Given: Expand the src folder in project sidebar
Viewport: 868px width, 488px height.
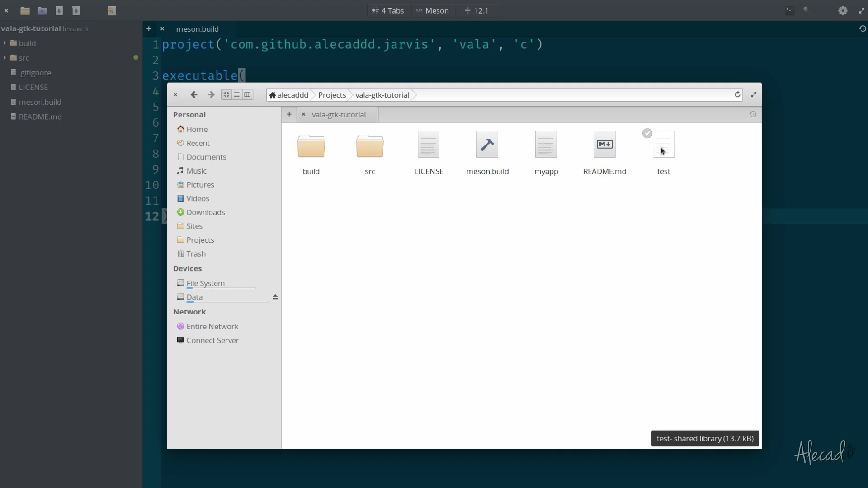Looking at the screenshot, I should coord(5,57).
